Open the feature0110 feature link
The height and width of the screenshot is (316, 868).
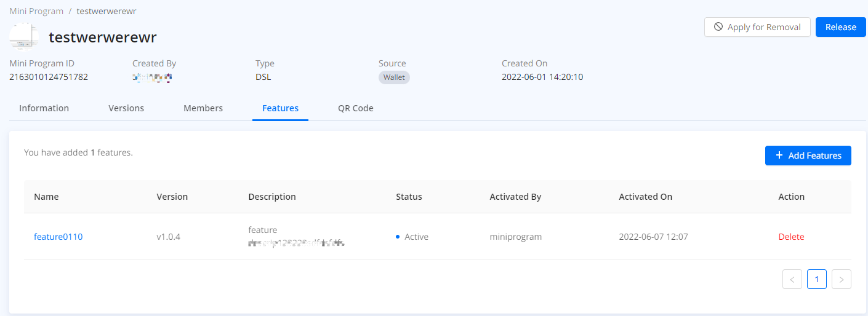click(x=58, y=237)
